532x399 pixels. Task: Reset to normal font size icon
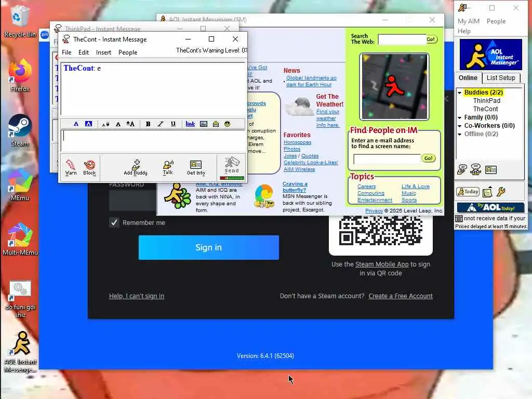[x=118, y=124]
